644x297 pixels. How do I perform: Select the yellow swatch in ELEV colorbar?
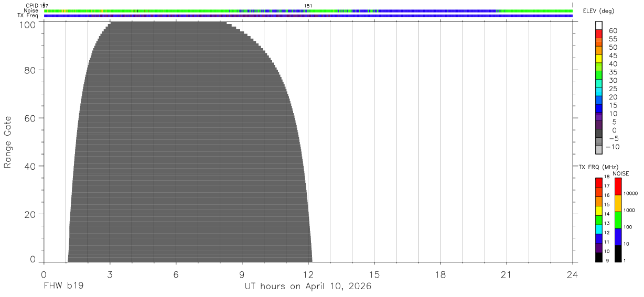[x=599, y=59]
